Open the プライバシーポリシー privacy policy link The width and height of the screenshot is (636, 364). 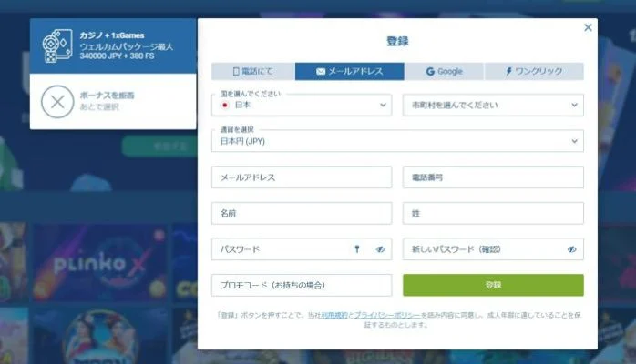[387, 315]
